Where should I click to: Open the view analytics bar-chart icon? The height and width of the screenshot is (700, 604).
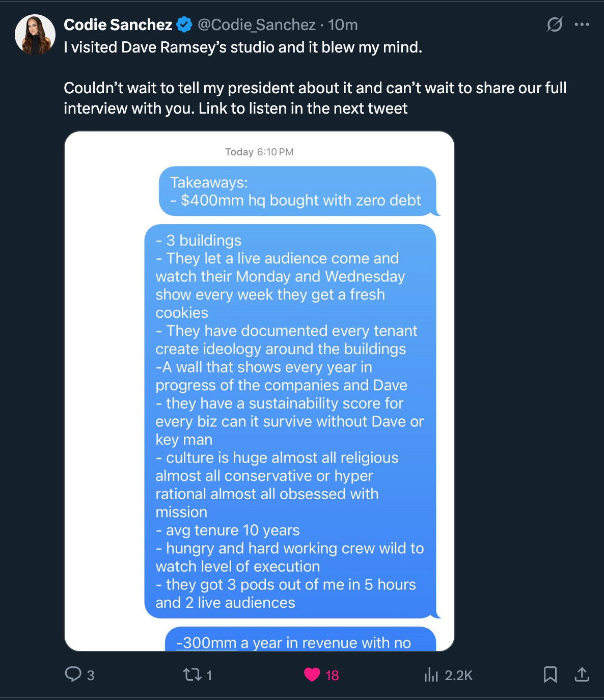[x=431, y=675]
